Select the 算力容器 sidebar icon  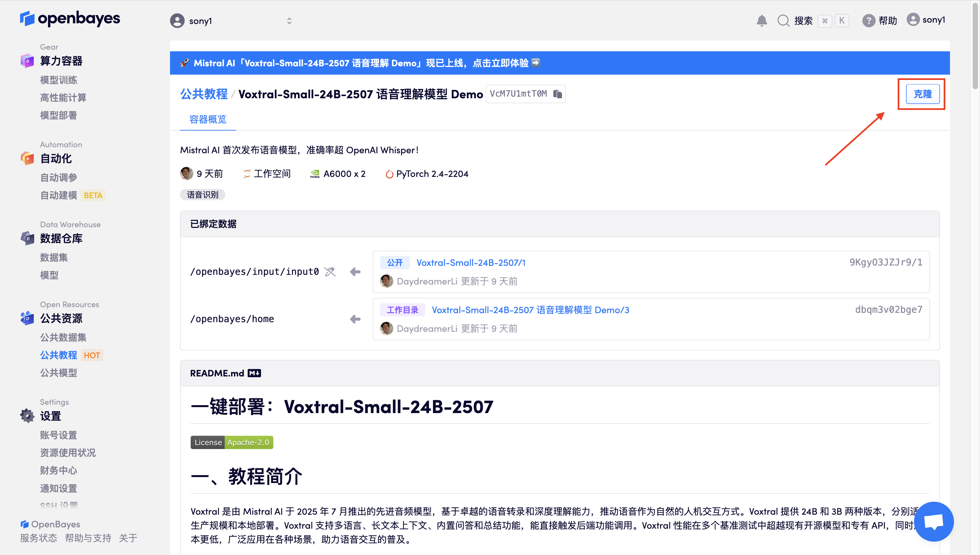tap(27, 61)
